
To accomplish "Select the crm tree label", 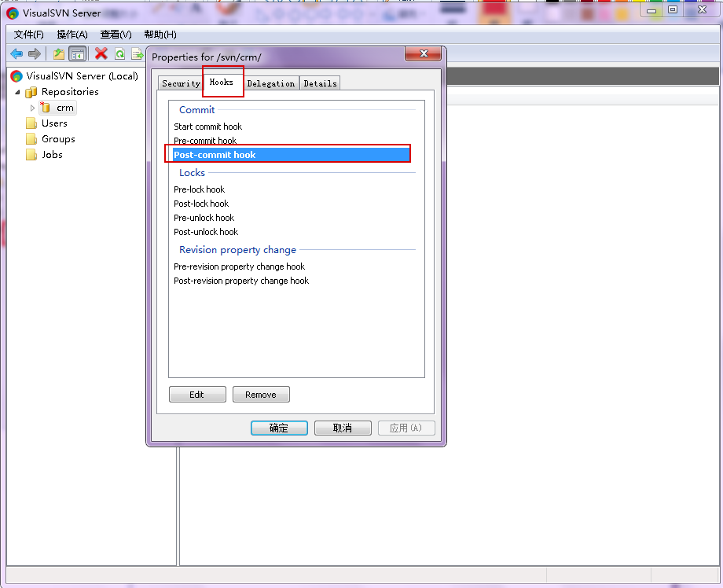I will 65,108.
